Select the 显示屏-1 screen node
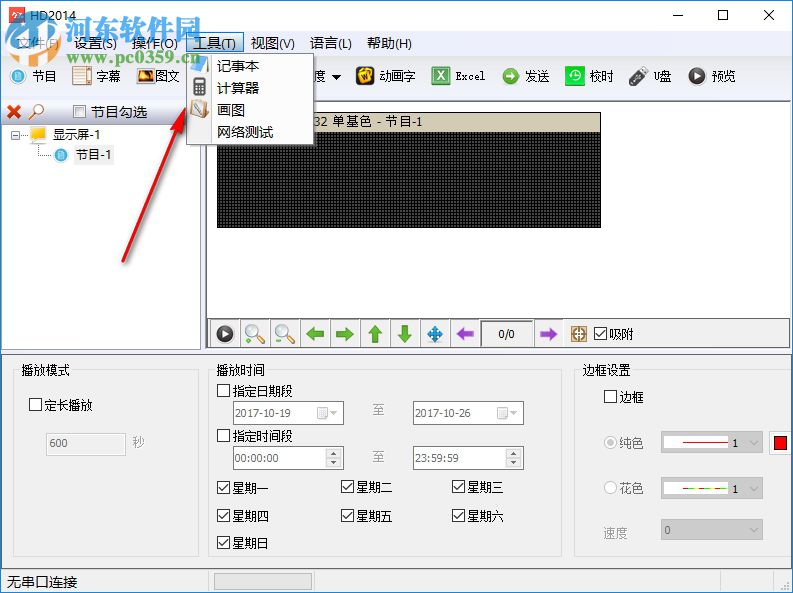Image resolution: width=793 pixels, height=593 pixels. [76, 134]
